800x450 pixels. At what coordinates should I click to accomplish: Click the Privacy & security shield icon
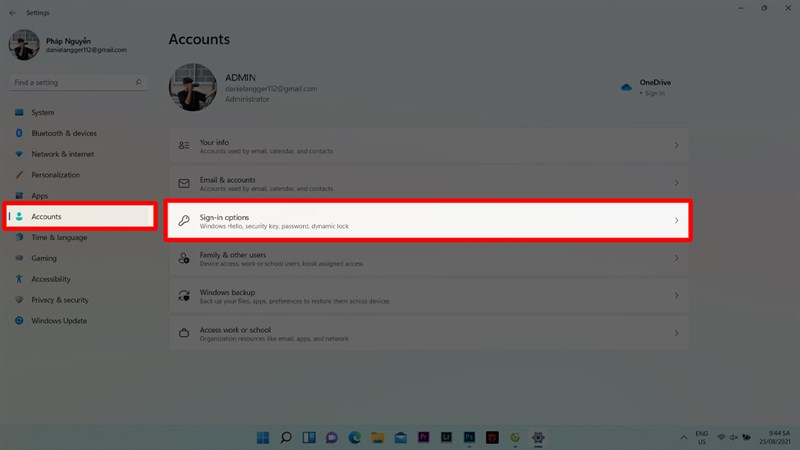[19, 300]
